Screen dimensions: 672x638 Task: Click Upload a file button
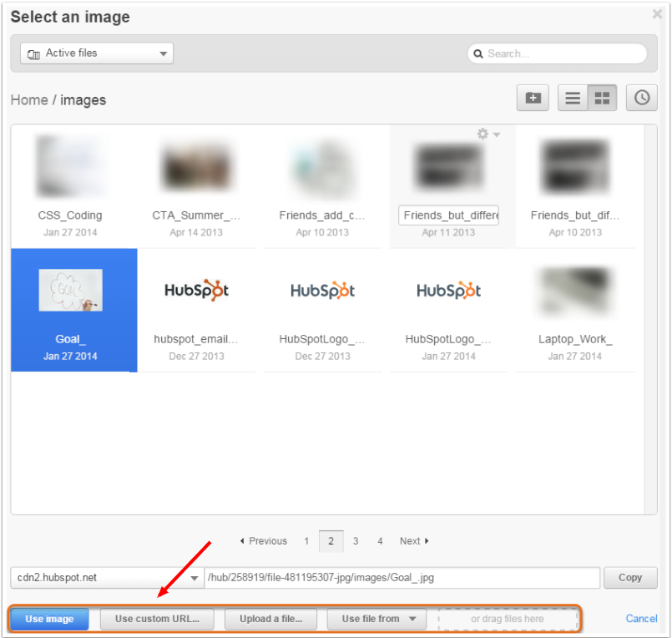pos(270,619)
